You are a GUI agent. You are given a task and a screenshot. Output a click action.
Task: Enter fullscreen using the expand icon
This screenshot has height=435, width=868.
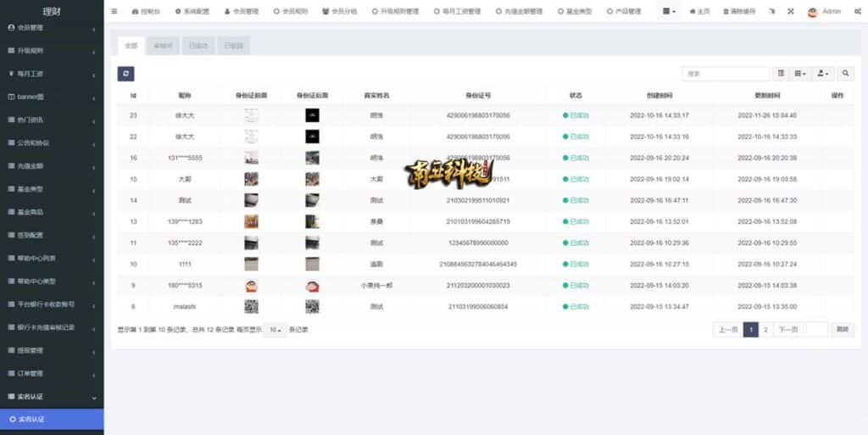pos(790,12)
